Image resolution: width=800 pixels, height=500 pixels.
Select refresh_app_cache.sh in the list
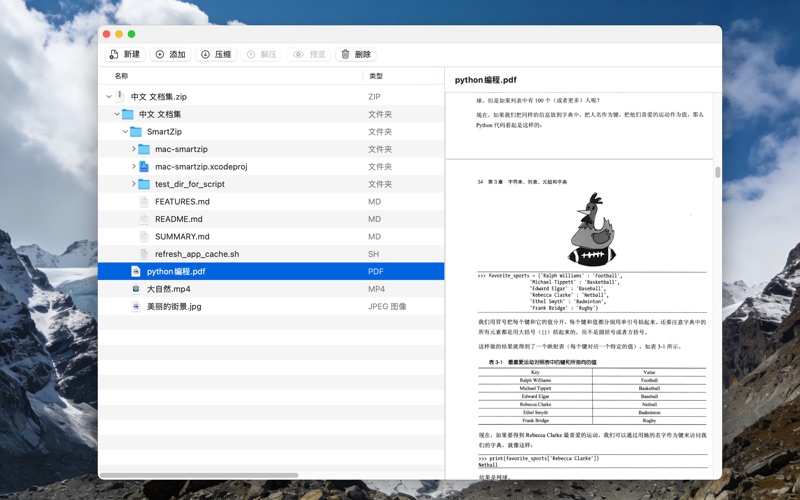point(196,254)
